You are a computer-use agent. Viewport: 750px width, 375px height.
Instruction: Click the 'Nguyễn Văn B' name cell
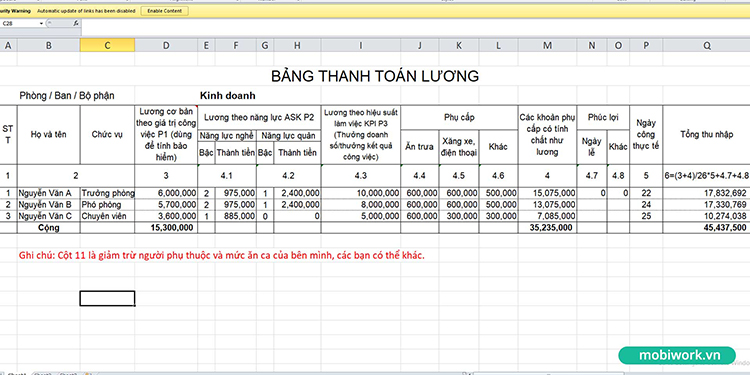pos(49,205)
